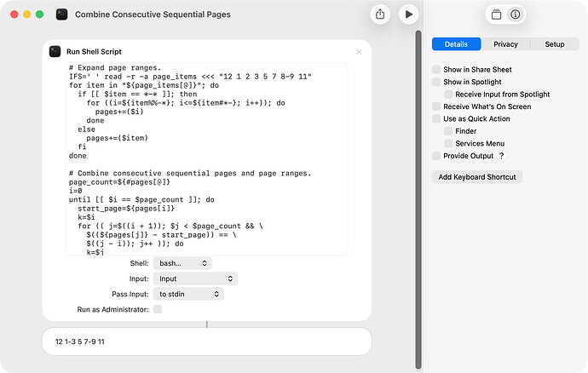Run the shortcut with the play button
The height and width of the screenshot is (373, 588).
click(408, 14)
